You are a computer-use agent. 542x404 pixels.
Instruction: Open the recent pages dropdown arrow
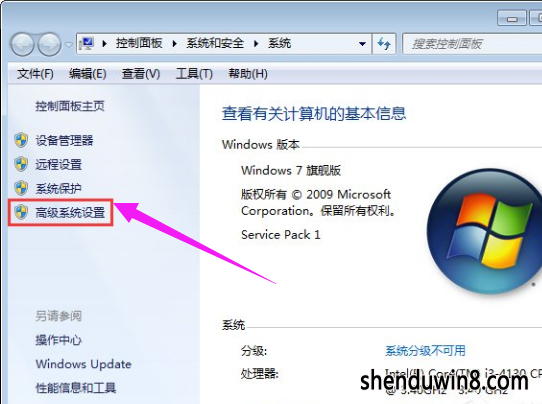pos(69,45)
